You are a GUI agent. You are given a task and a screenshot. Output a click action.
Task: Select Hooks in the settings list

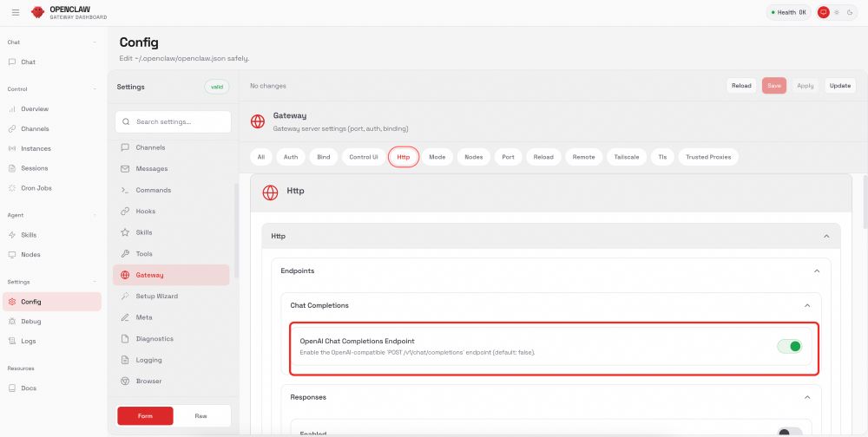click(145, 212)
